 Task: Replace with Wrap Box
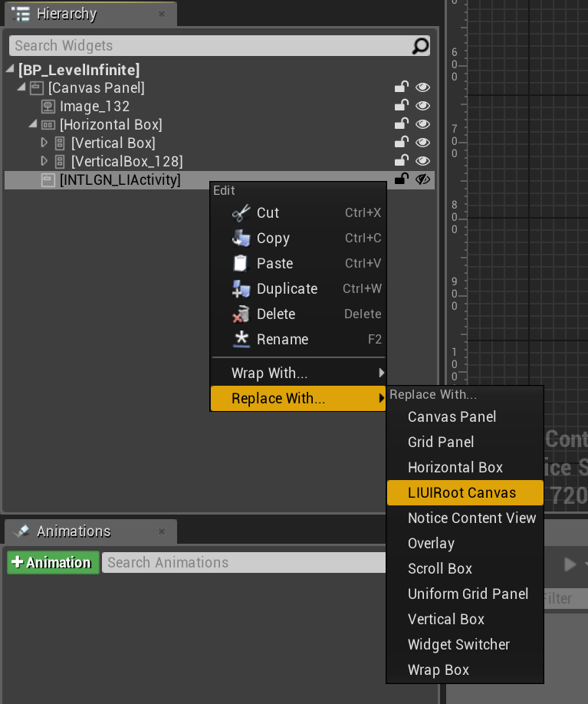465,669
